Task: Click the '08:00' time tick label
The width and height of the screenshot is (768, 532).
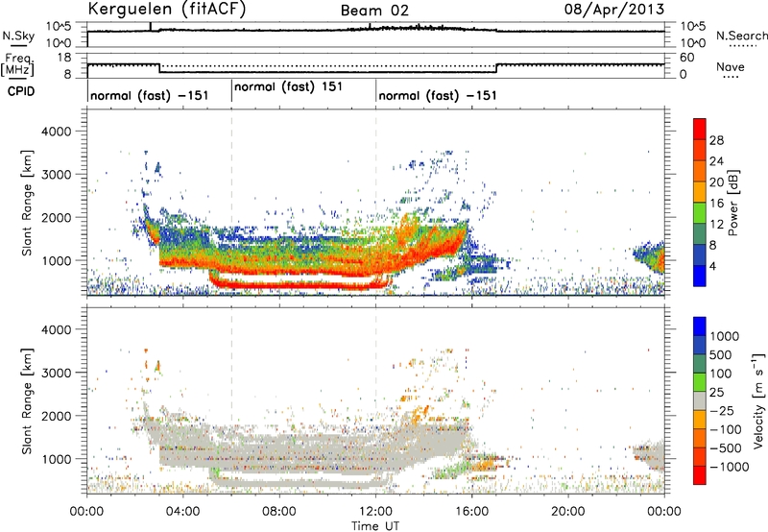Action: click(x=279, y=512)
